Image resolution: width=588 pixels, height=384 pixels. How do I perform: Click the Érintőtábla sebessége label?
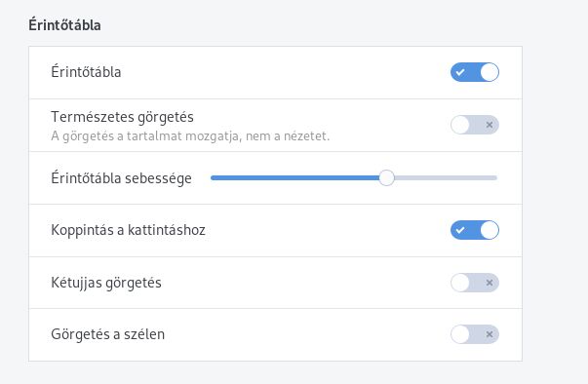(x=121, y=178)
